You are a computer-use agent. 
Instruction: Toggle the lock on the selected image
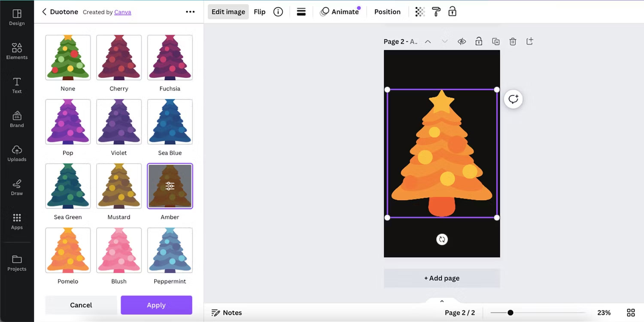[453, 12]
